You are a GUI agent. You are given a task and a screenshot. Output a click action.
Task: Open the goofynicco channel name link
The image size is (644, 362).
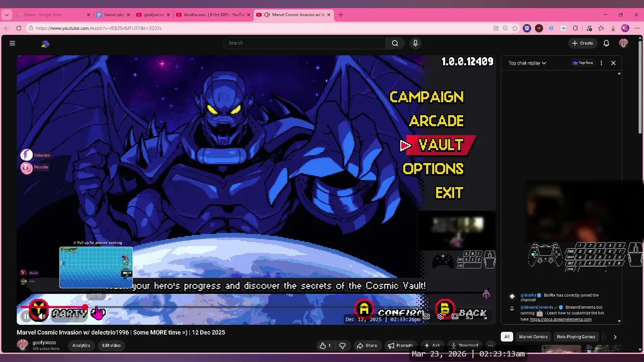click(44, 342)
